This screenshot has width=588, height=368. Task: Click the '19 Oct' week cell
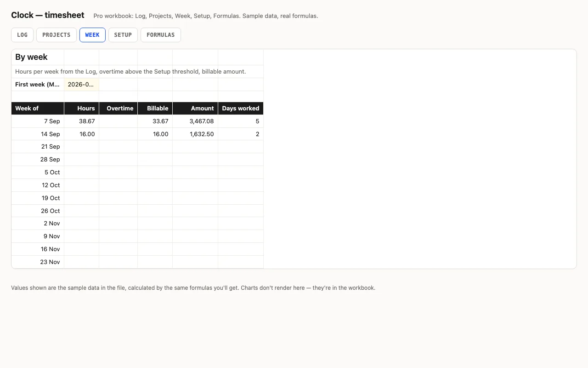click(38, 198)
